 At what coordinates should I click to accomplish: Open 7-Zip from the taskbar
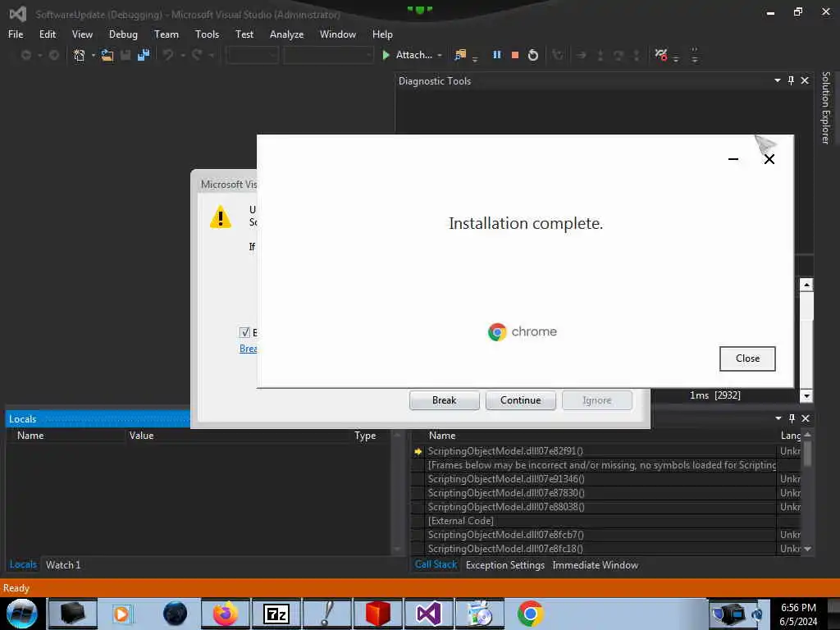pos(276,614)
